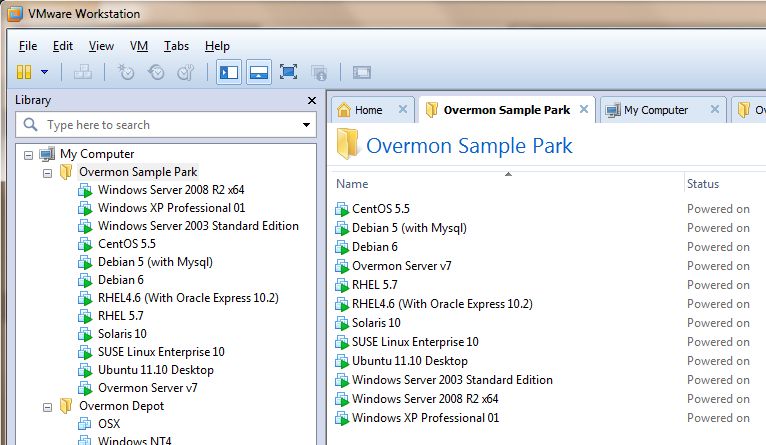Image resolution: width=766 pixels, height=445 pixels.
Task: Open the power options dropdown arrow
Action: pyautogui.click(x=44, y=72)
